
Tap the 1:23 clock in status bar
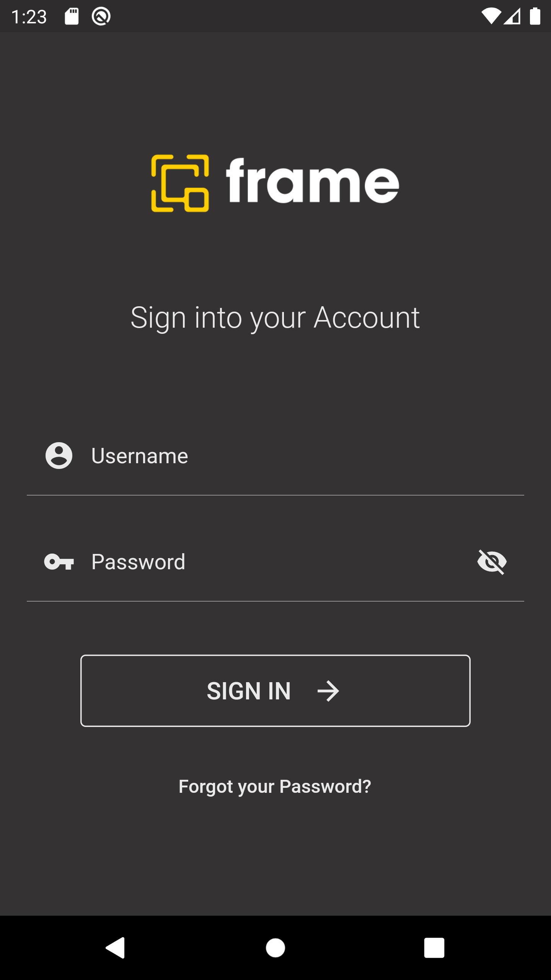(x=29, y=17)
